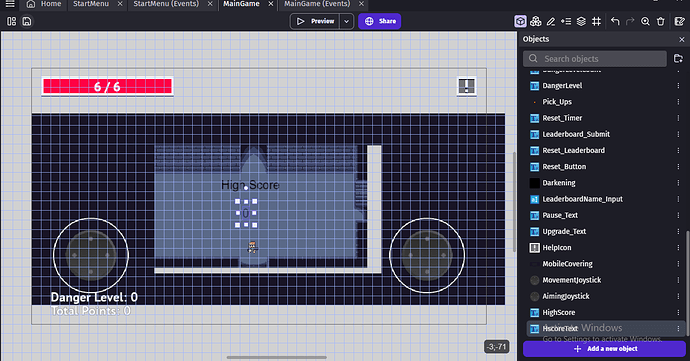
Task: Open three-dot menu for Reset_Timer
Action: pos(678,118)
